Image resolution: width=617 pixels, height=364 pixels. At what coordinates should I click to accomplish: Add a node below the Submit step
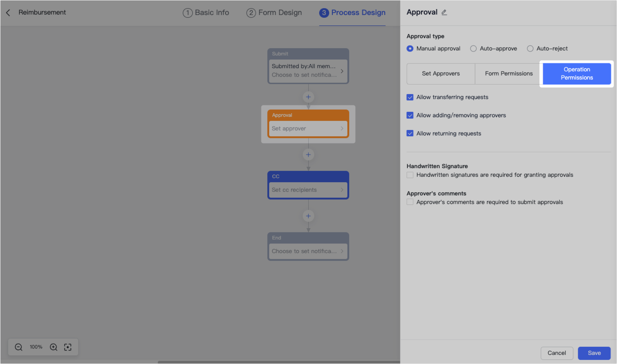pyautogui.click(x=308, y=97)
